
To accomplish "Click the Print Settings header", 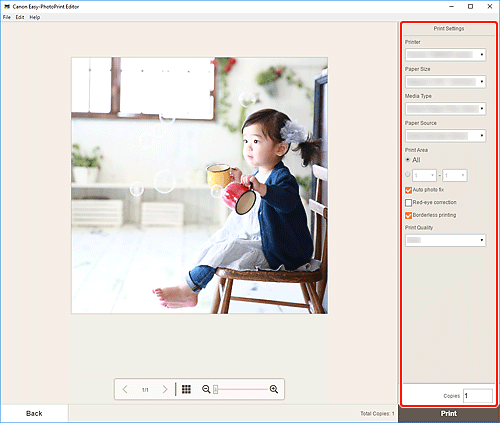I will pos(449,29).
